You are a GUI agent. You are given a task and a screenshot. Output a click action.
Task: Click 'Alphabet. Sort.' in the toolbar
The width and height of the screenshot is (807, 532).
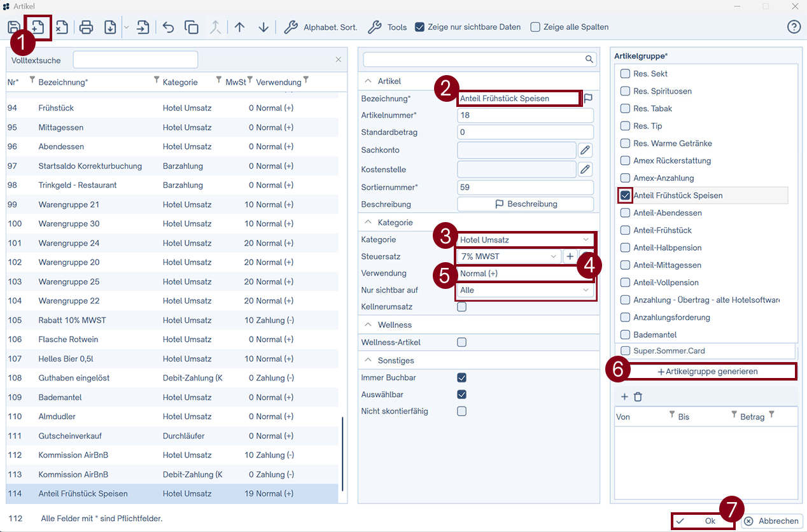pyautogui.click(x=321, y=27)
